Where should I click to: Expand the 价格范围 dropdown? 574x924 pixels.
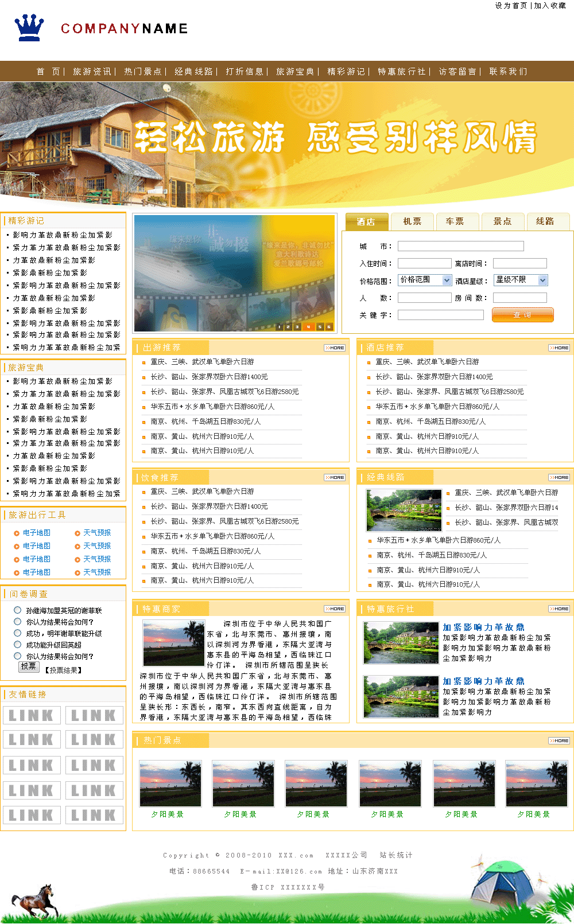447,280
